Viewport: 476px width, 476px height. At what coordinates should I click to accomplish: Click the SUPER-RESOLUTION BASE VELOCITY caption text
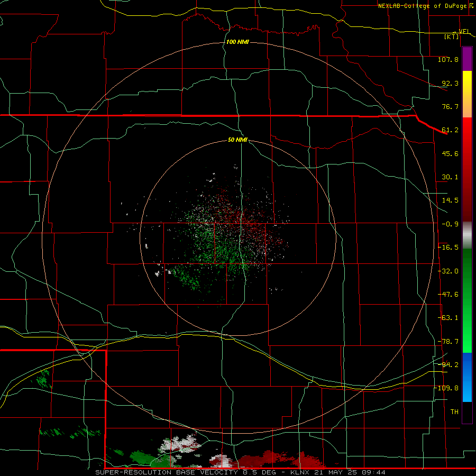[167, 472]
